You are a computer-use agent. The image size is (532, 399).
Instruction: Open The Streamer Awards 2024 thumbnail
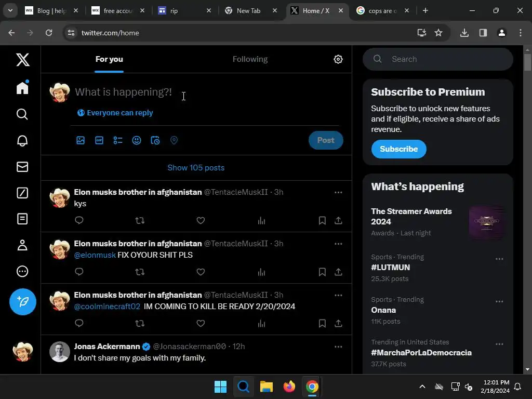tap(486, 222)
